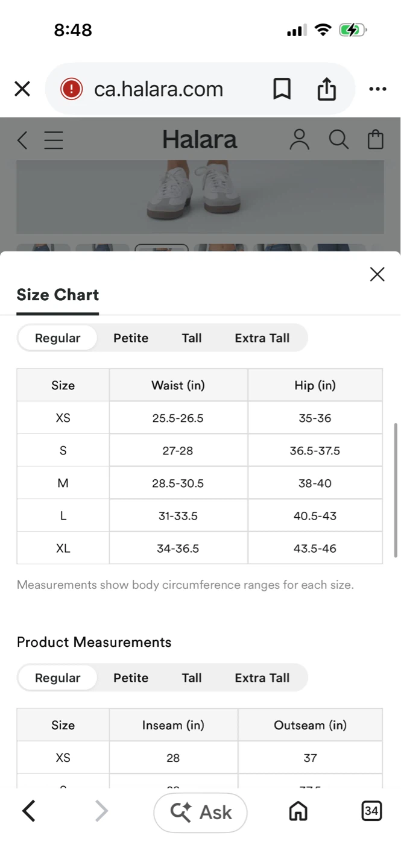
Task: Select Extra Tall in Product Measurements toggle
Action: click(262, 678)
